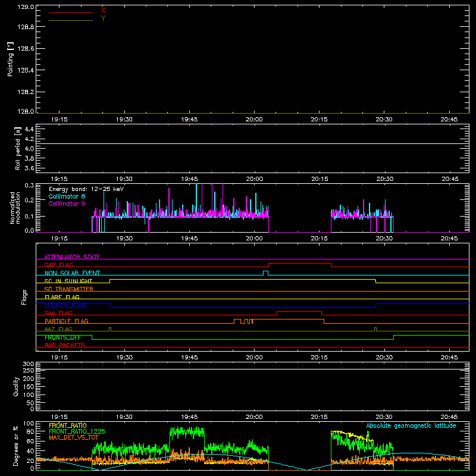Select the orange MAX_DET_VS_TOT legend entry
Image resolution: width=476 pixels, height=476 pixels.
74,437
